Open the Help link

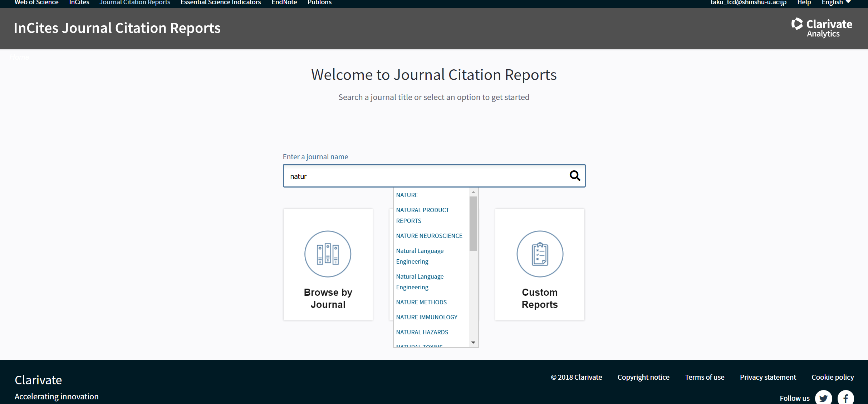(804, 3)
